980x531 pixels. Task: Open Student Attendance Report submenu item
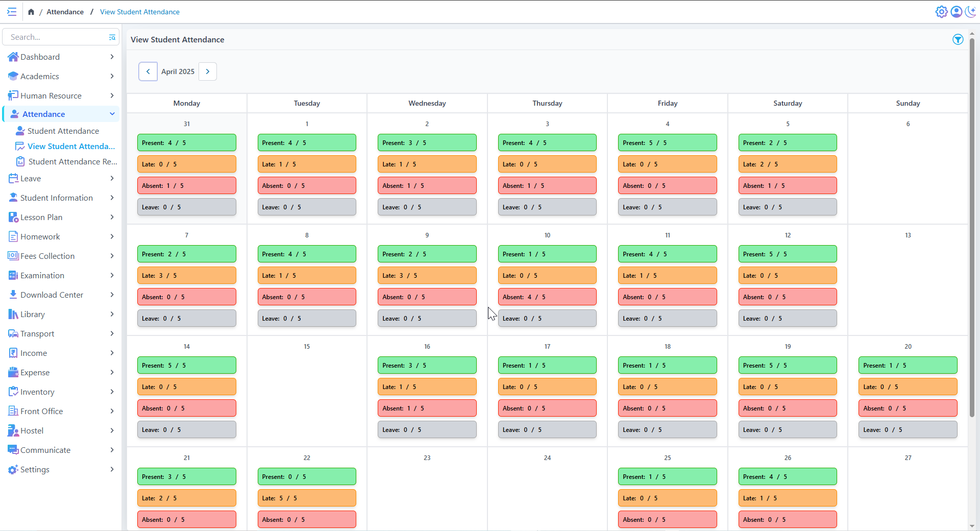72,162
